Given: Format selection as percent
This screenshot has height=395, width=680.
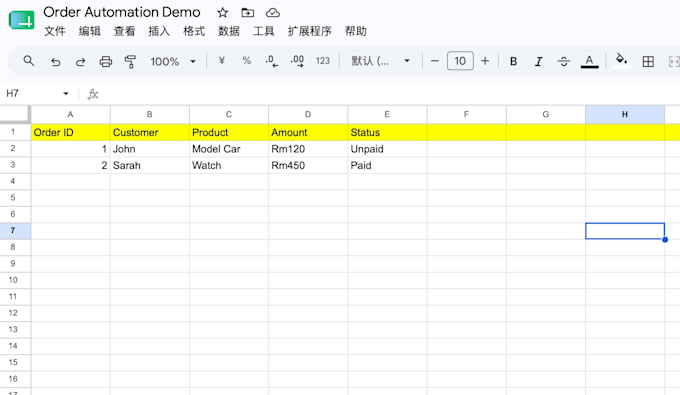Looking at the screenshot, I should 247,61.
